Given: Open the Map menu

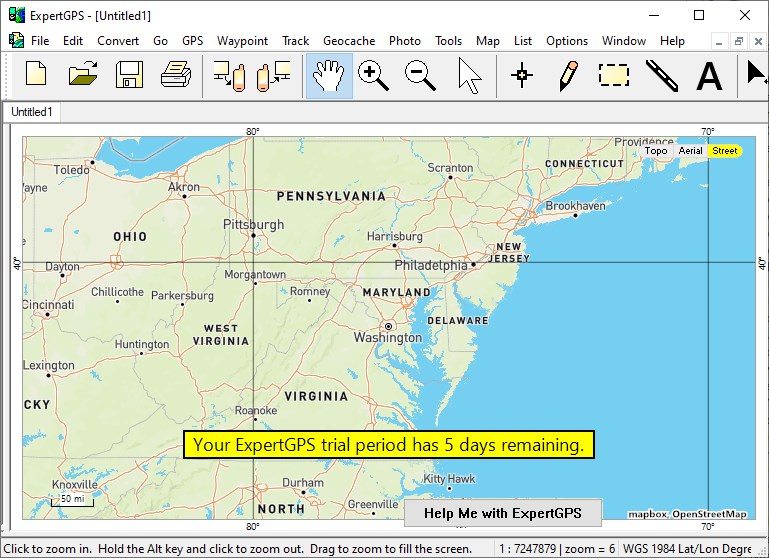Looking at the screenshot, I should pos(487,41).
